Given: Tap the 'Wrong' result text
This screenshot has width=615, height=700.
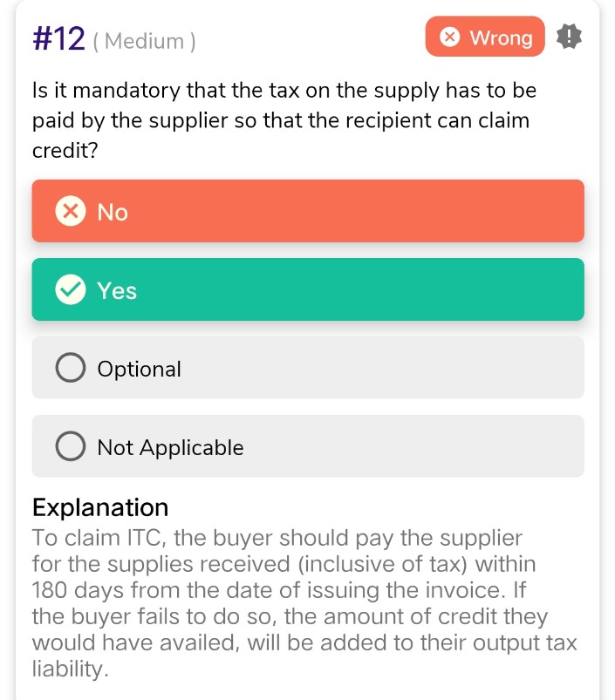Looking at the screenshot, I should tap(501, 37).
